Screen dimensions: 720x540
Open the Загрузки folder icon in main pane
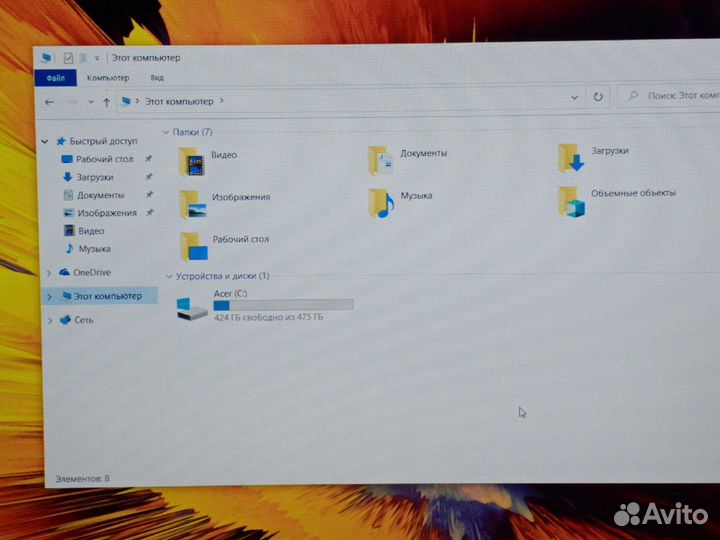[571, 158]
